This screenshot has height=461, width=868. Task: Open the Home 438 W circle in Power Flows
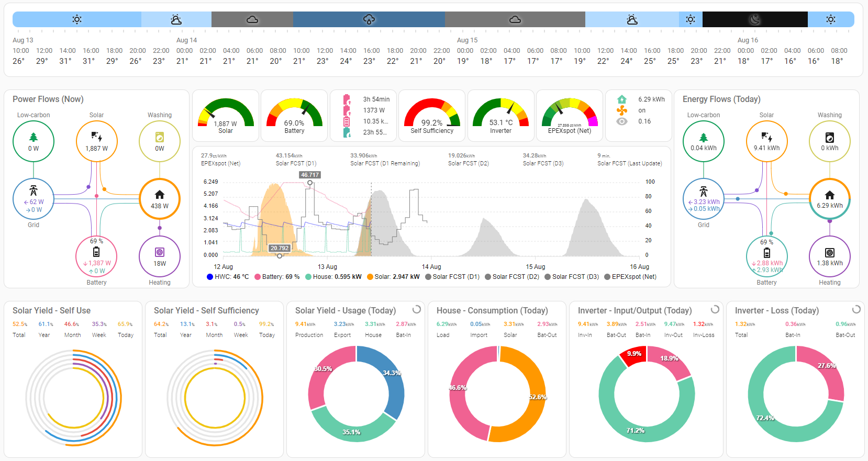coord(160,199)
